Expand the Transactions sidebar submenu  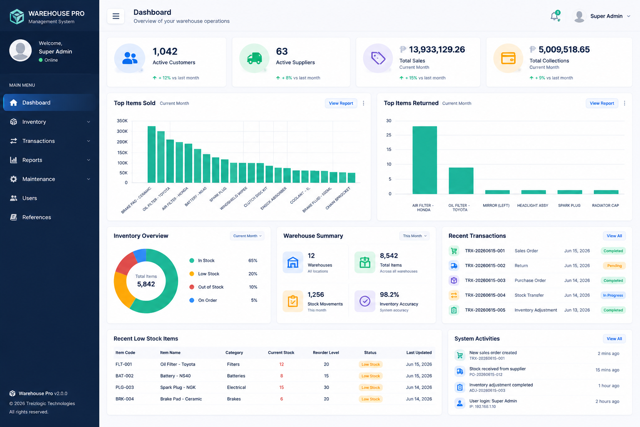pyautogui.click(x=89, y=141)
